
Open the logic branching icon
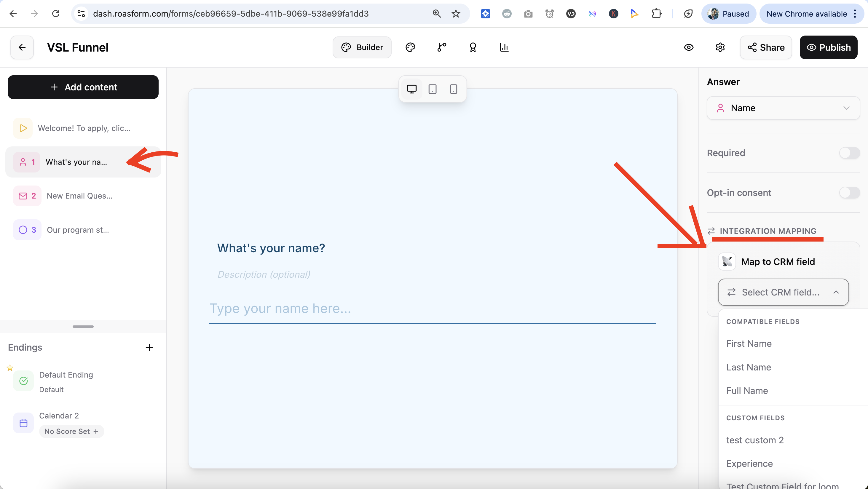pyautogui.click(x=441, y=47)
